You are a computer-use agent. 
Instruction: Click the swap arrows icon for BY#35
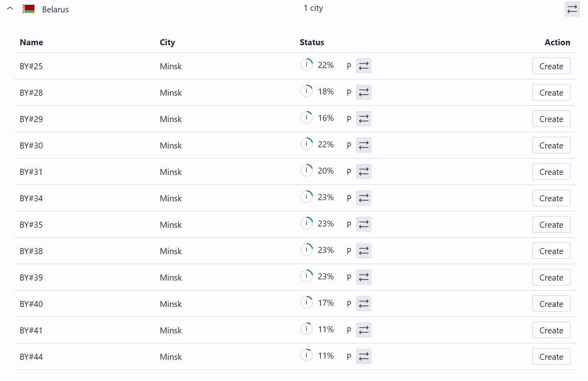pyautogui.click(x=364, y=225)
